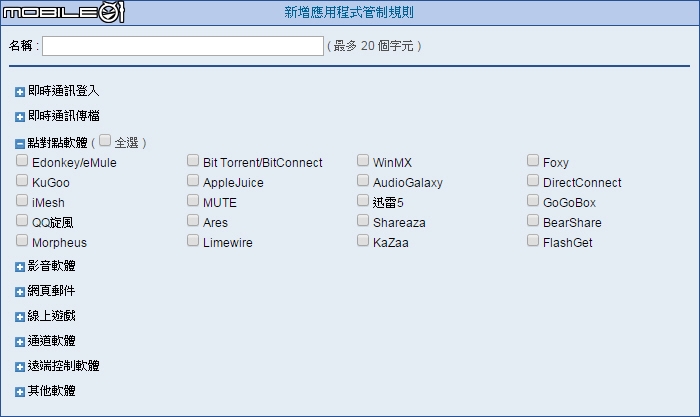Enable the Edonkey/eMule checkbox
Viewport: 700px width, 417px height.
click(22, 160)
